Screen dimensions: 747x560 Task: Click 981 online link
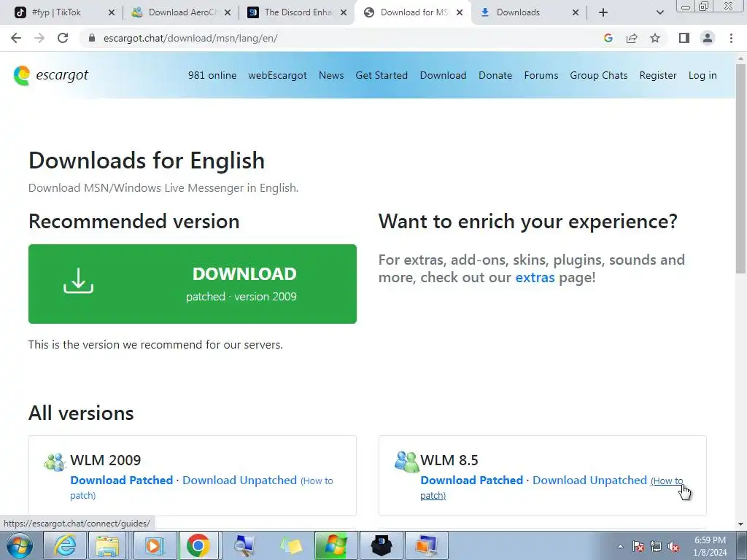[x=212, y=75]
